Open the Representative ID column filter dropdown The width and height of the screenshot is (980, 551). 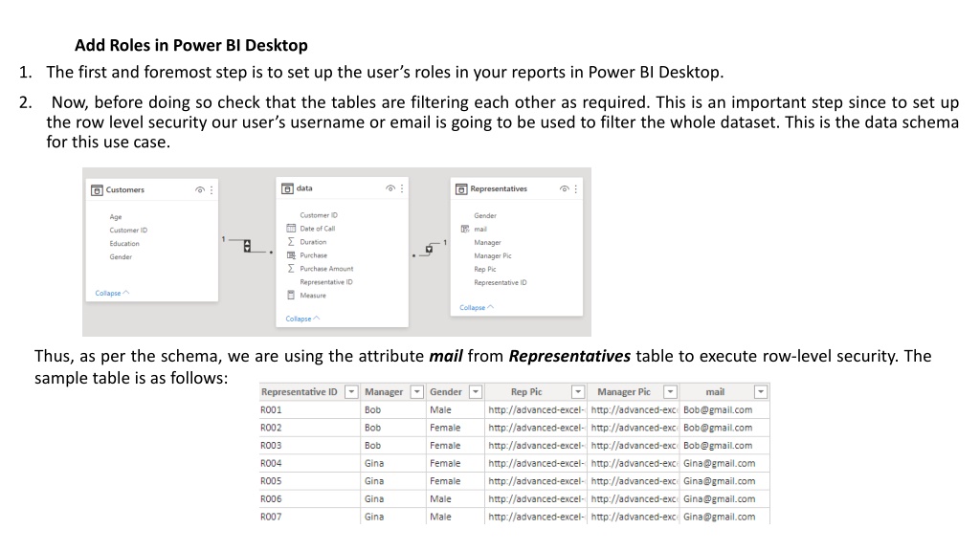(x=351, y=391)
